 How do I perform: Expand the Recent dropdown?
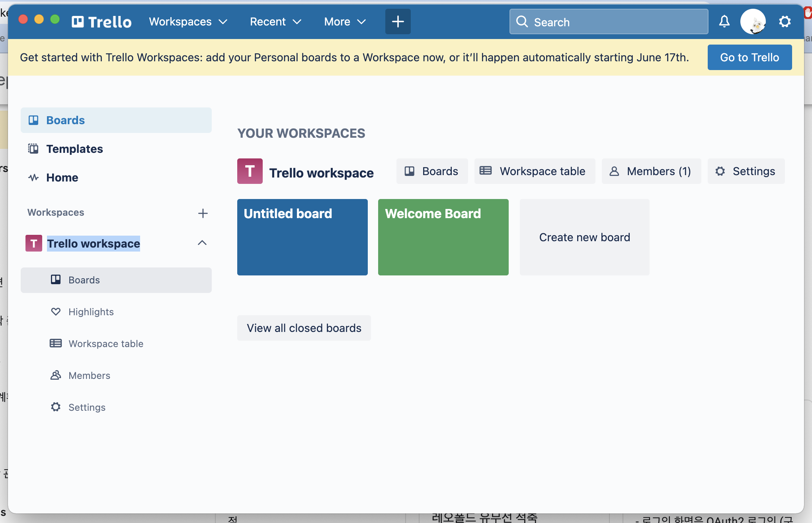tap(275, 21)
